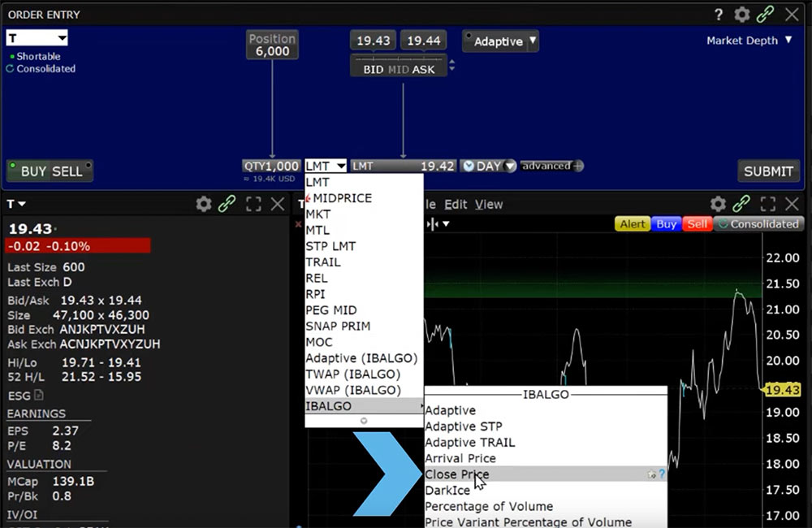Select STP LMT from the order type list
The height and width of the screenshot is (528, 812).
pos(330,246)
